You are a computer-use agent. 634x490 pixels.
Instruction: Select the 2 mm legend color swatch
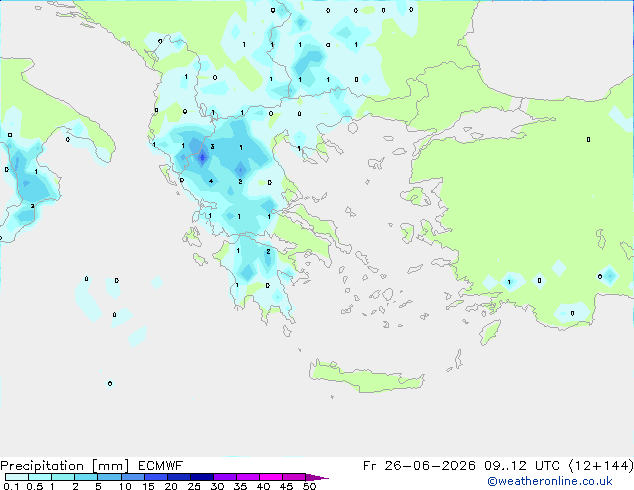pos(86,477)
